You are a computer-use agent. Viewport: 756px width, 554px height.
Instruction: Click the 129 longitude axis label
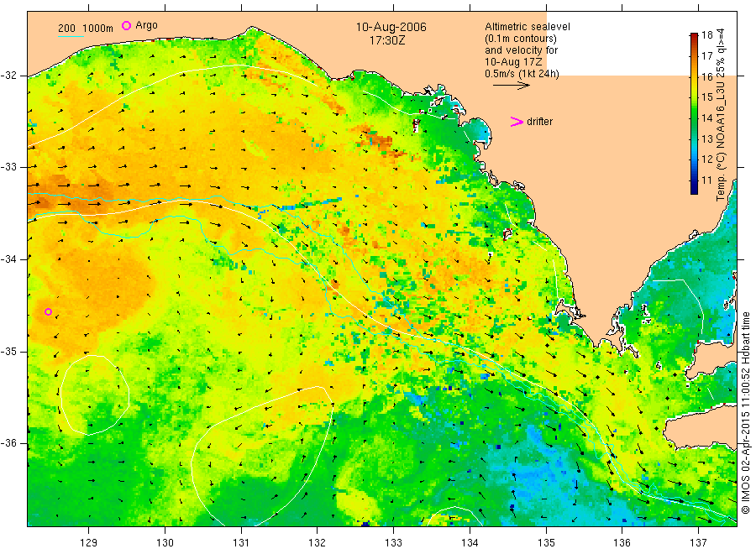(x=89, y=543)
